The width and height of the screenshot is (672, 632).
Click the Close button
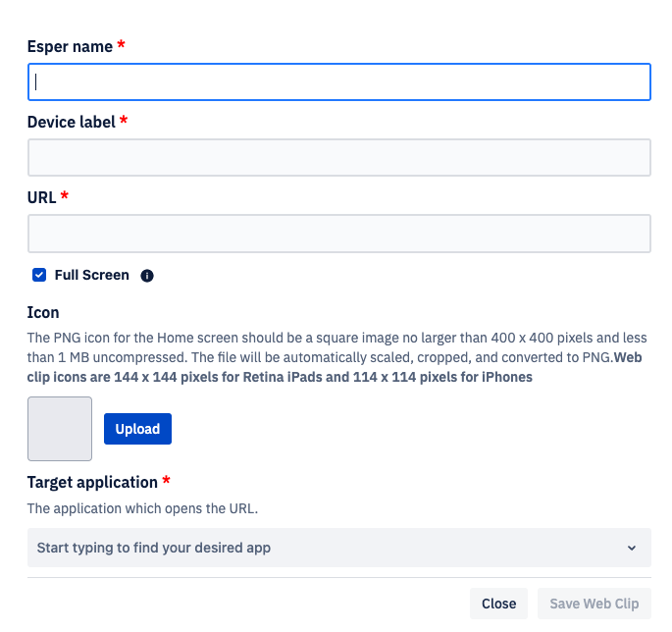pyautogui.click(x=498, y=604)
